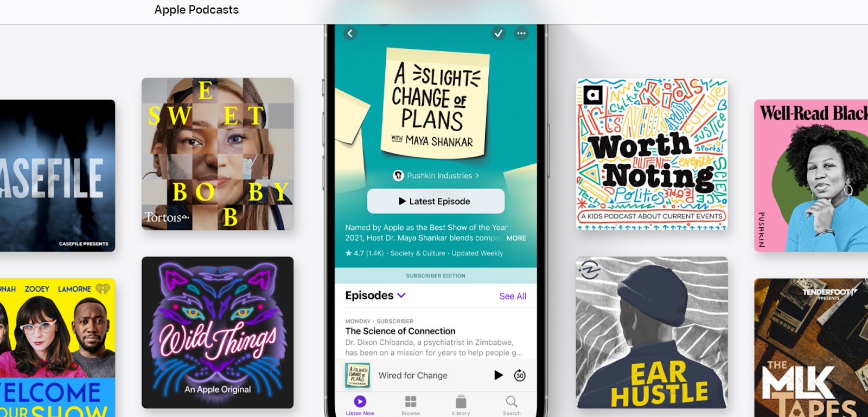Skip forward 30 seconds in mini player
Viewport: 868px width, 417px height.
520,375
